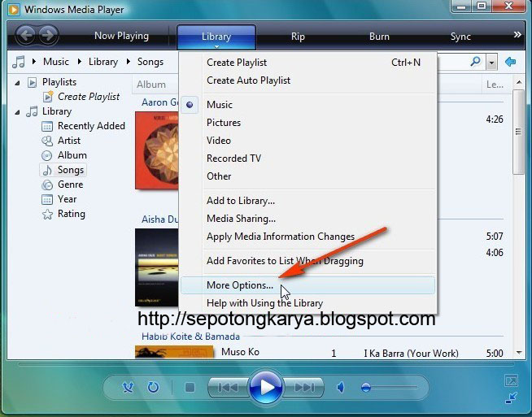Choose Media Sharing... menu item

tap(308, 219)
